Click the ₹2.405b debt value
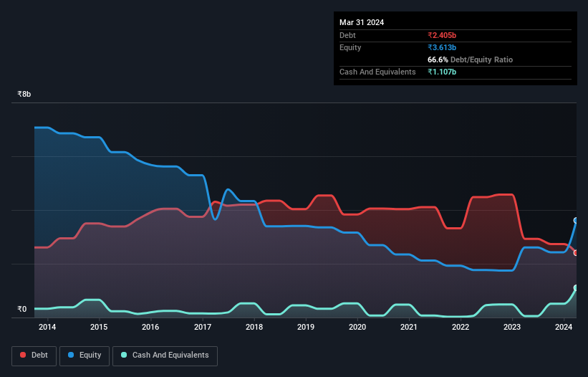Viewport: 588px width, 377px height. tap(442, 35)
